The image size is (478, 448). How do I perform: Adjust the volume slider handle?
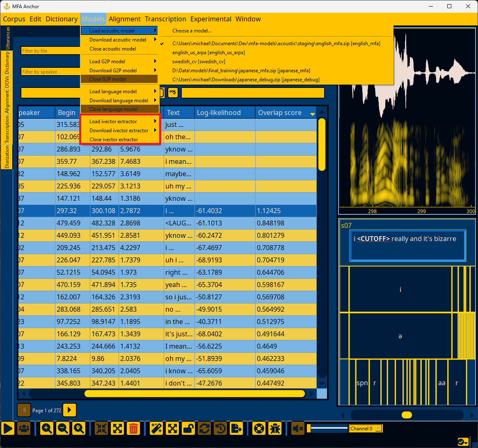[x=309, y=428]
